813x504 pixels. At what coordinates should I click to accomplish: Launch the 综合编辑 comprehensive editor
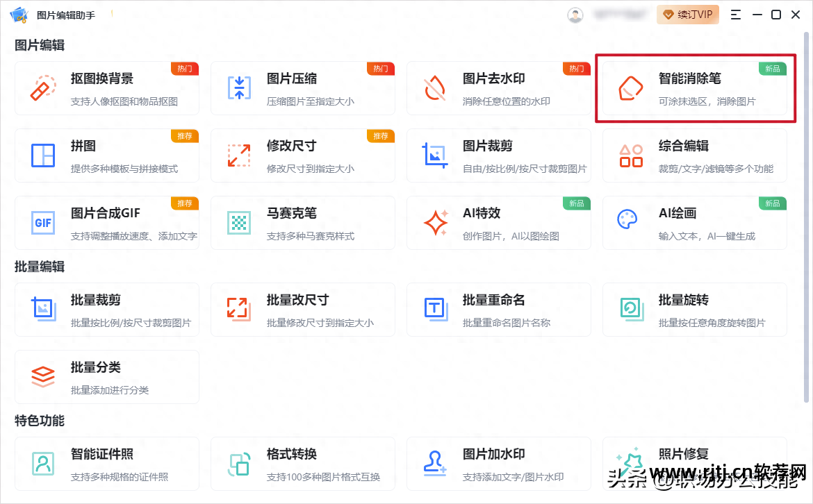[x=694, y=155]
